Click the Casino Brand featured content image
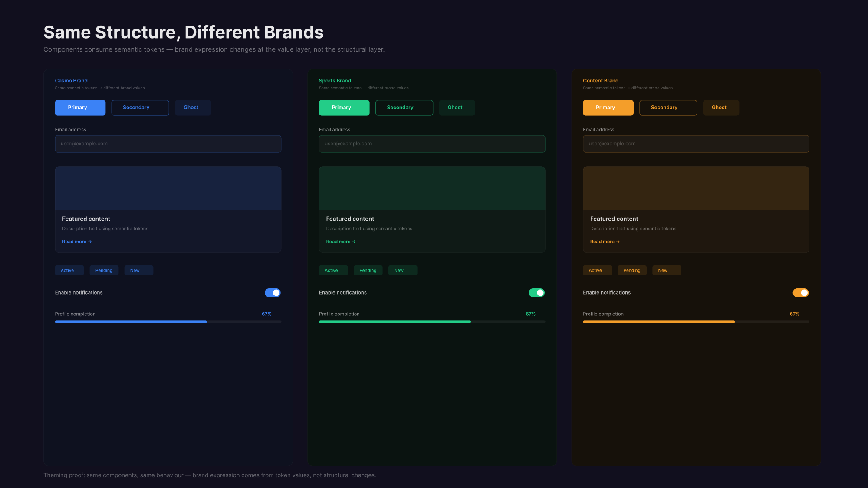Image resolution: width=868 pixels, height=488 pixels. 168,188
